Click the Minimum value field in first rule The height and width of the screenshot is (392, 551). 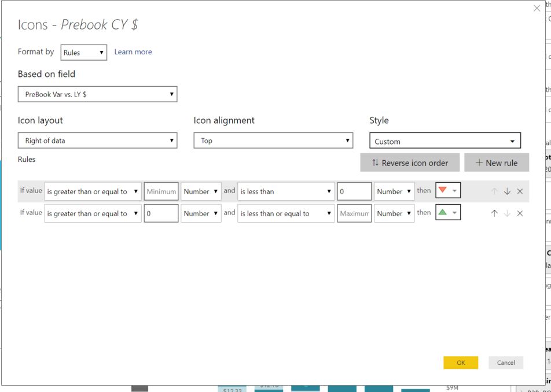(161, 191)
